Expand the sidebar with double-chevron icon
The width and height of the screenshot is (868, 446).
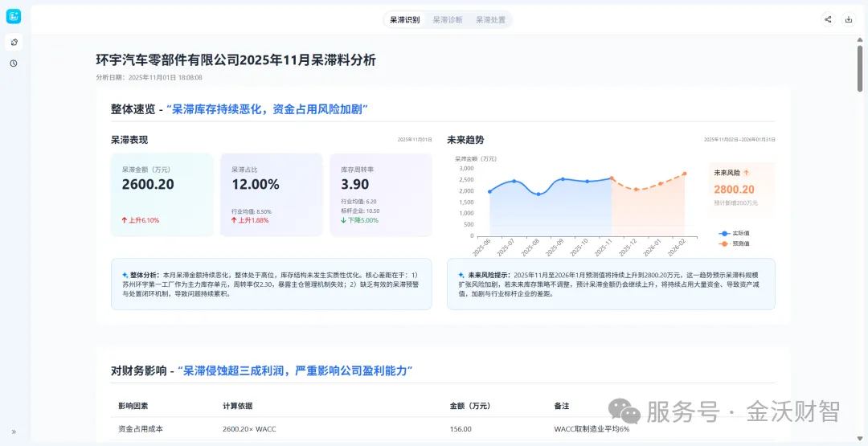tap(14, 432)
